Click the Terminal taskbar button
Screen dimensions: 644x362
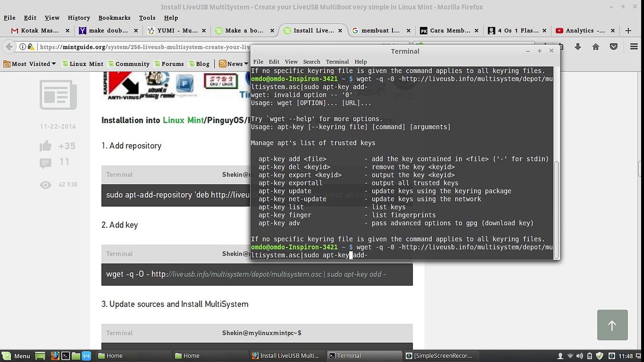point(365,355)
